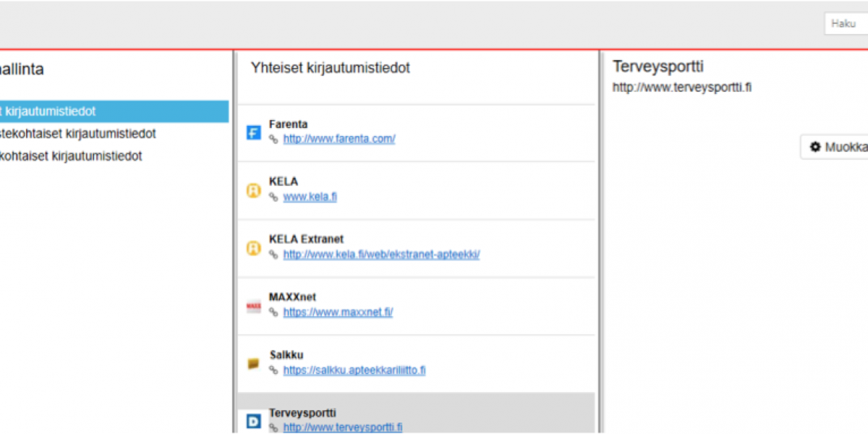The image size is (868, 434).
Task: Click the Salkku briefcase icon
Action: (253, 364)
